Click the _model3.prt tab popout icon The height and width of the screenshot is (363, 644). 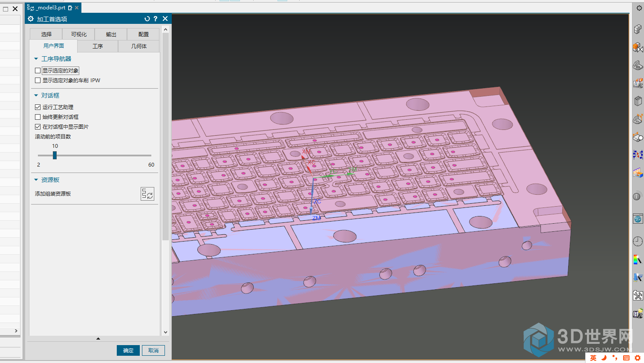70,8
